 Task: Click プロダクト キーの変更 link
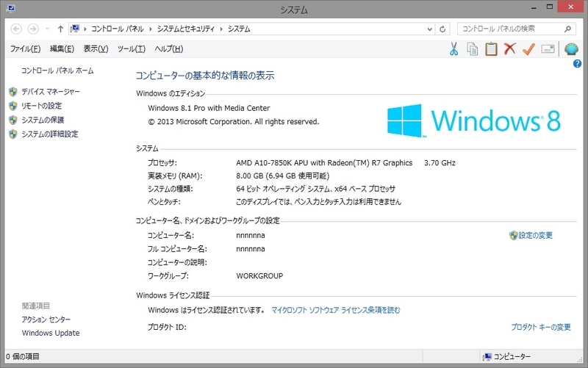pos(541,327)
